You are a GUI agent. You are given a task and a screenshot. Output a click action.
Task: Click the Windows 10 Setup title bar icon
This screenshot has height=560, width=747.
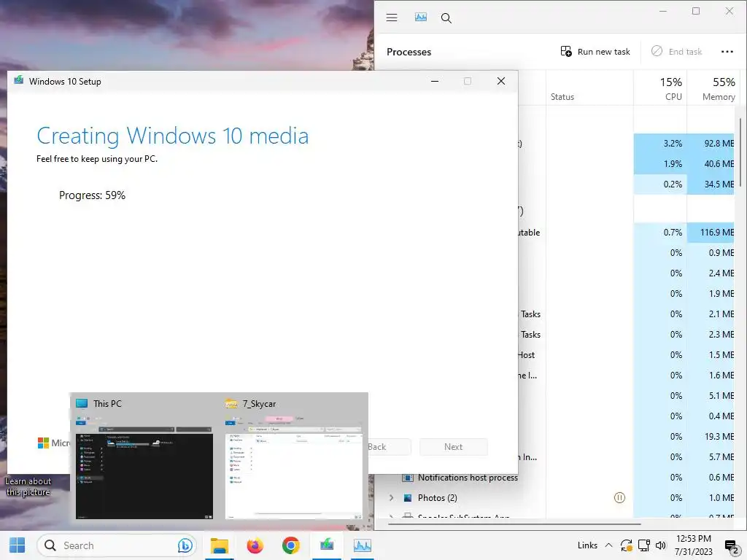pos(18,80)
